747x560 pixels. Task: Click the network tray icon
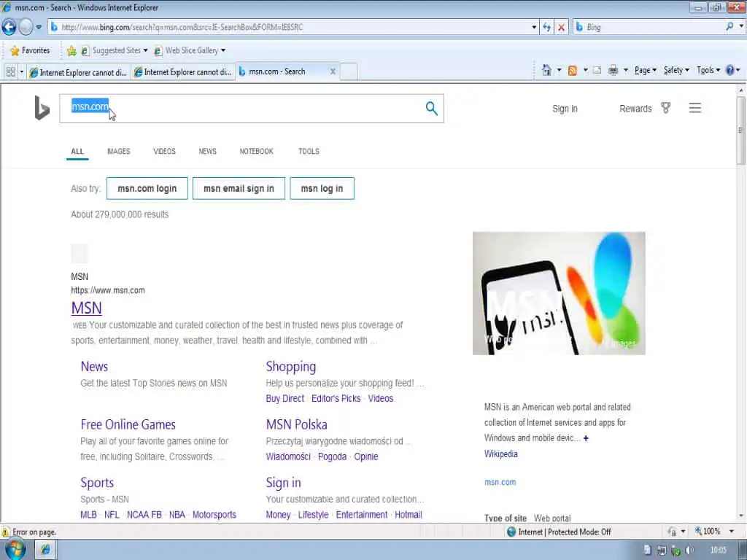click(x=661, y=551)
